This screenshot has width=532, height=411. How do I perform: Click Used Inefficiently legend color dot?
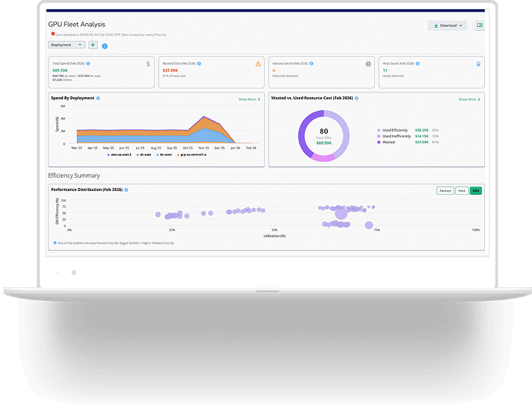pos(379,136)
